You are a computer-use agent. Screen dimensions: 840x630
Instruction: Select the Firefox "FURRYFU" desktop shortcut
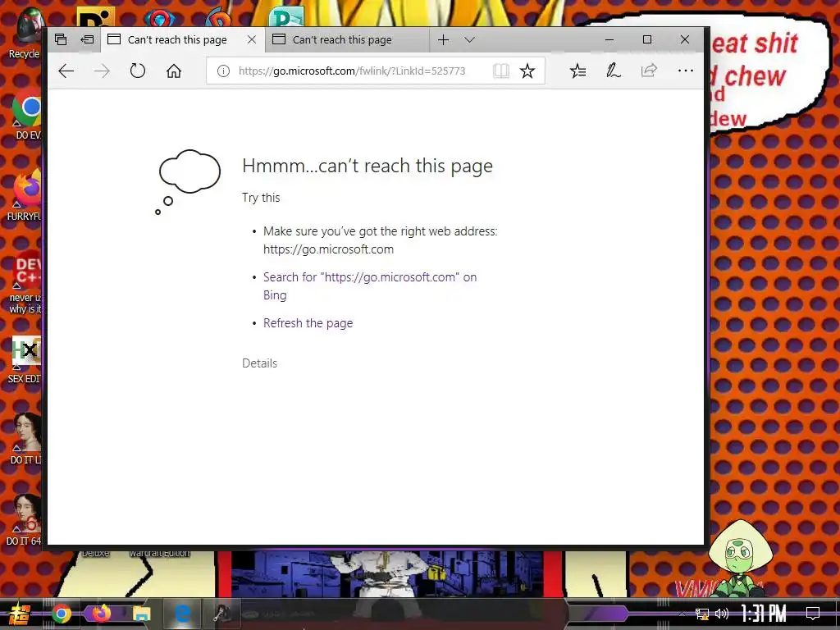25,197
